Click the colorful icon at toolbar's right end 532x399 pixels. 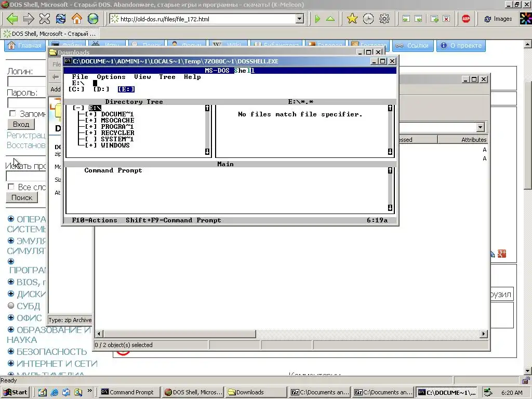[x=526, y=19]
